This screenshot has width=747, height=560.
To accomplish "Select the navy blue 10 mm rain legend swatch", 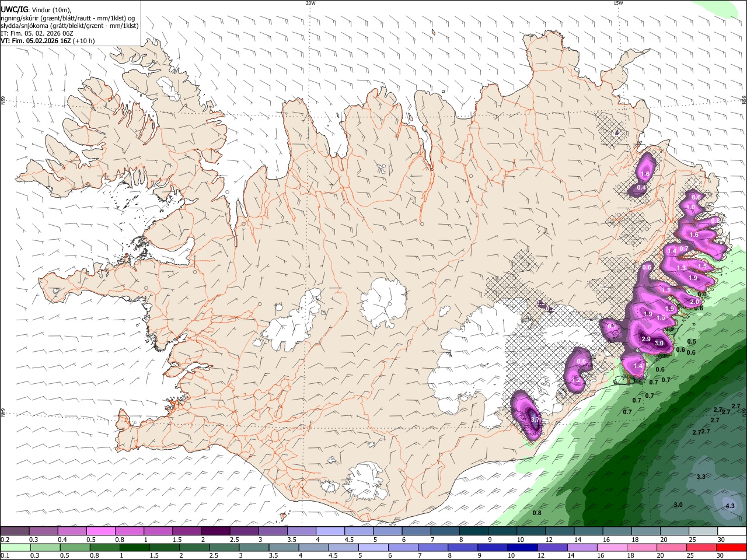I will pyautogui.click(x=521, y=548).
